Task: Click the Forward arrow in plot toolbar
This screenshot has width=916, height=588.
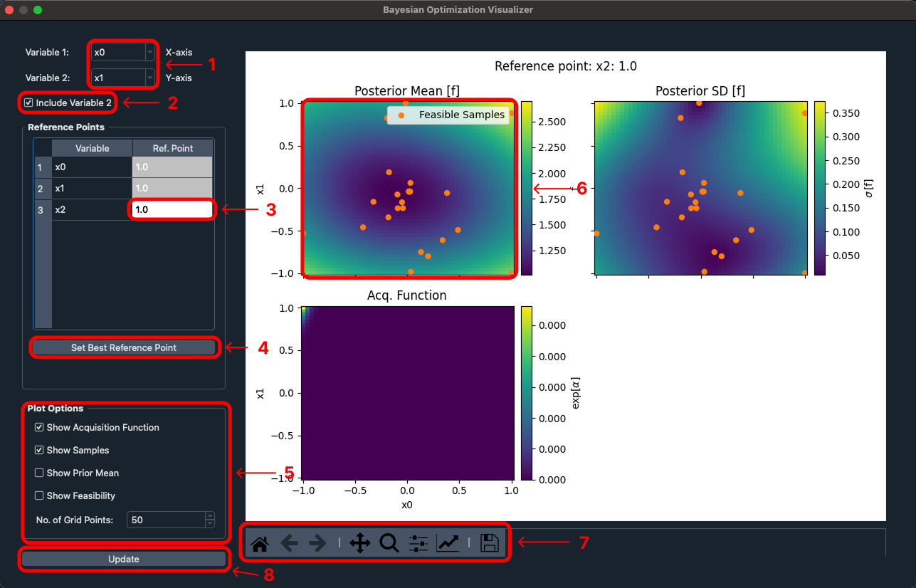Action: point(317,544)
